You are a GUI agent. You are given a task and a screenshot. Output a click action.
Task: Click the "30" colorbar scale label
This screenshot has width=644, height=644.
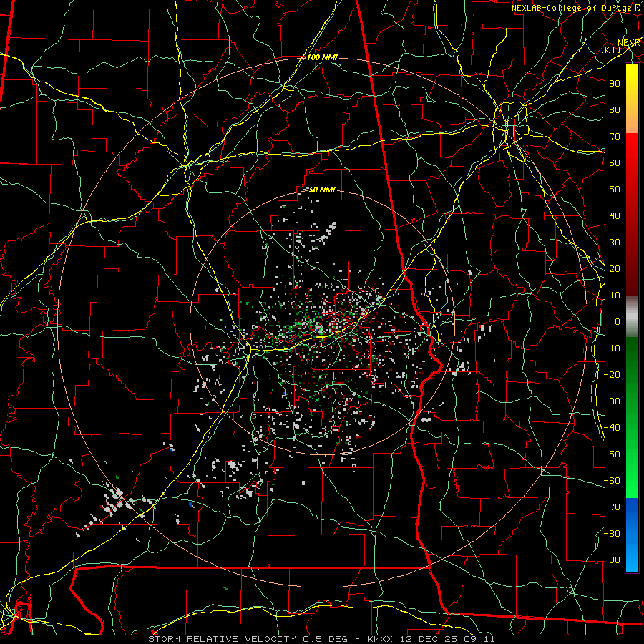coord(615,243)
